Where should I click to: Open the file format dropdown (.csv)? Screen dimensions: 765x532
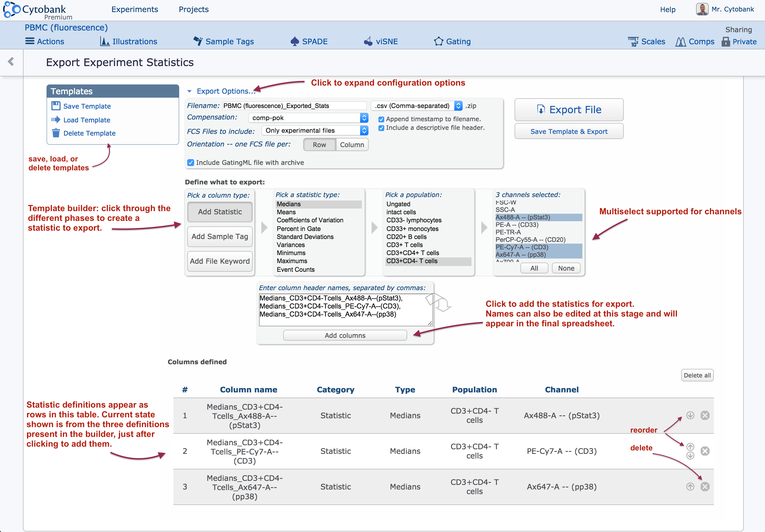(x=416, y=106)
